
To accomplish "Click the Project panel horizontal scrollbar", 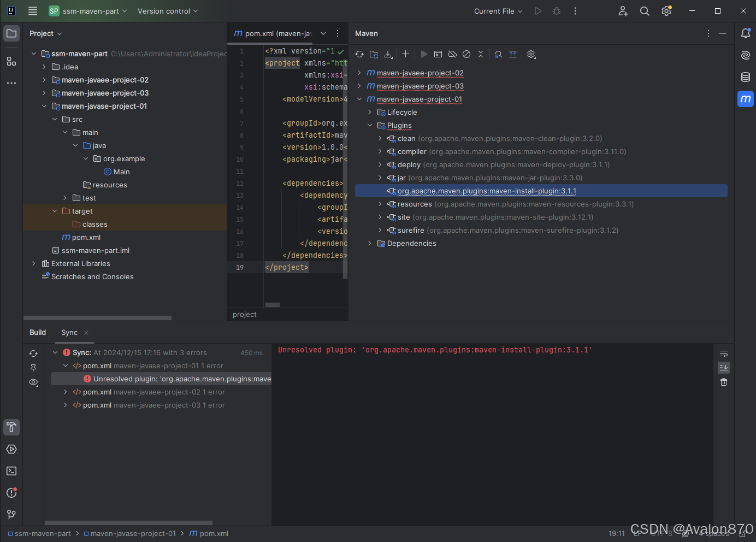I will (x=97, y=317).
